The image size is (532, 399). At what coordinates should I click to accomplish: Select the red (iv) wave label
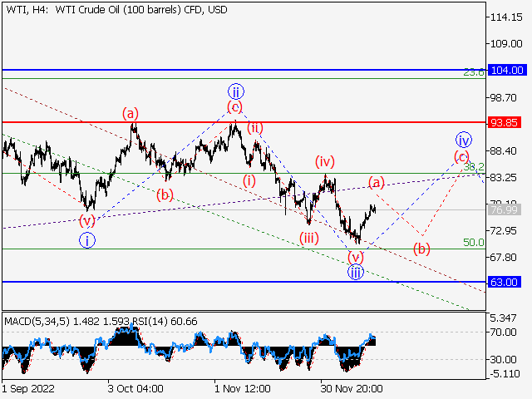[x=325, y=161]
